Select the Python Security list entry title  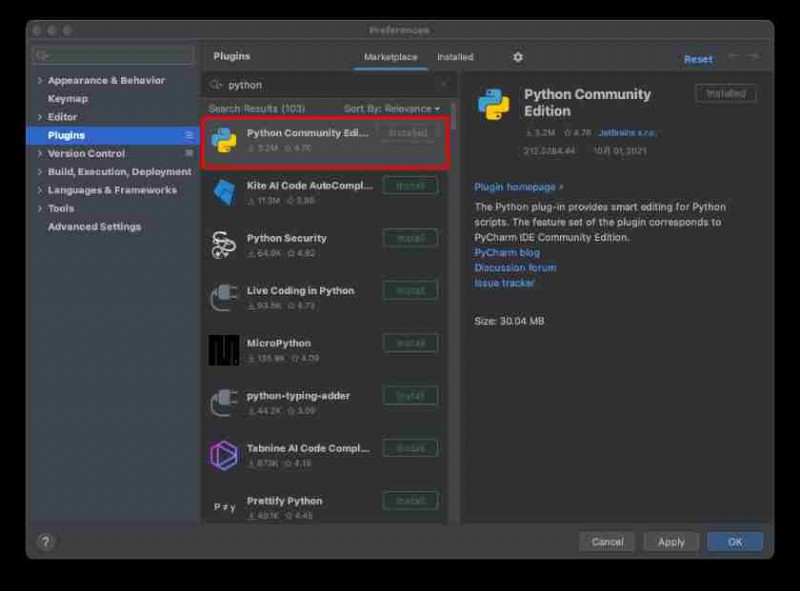(286, 238)
